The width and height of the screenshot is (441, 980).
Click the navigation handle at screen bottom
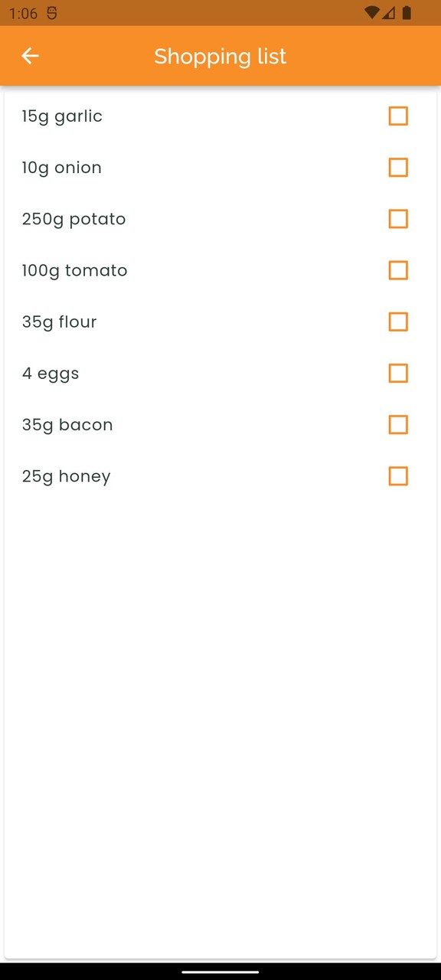220,972
